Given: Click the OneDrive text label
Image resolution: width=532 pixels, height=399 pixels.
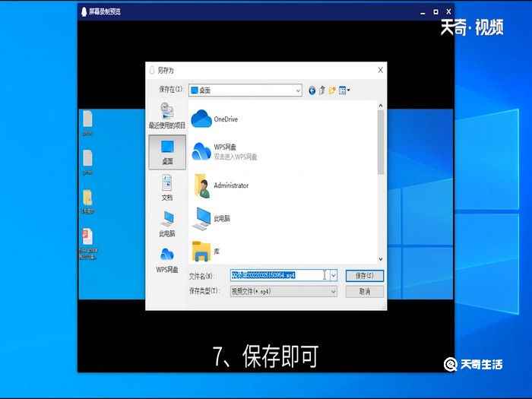Looking at the screenshot, I should (226, 119).
